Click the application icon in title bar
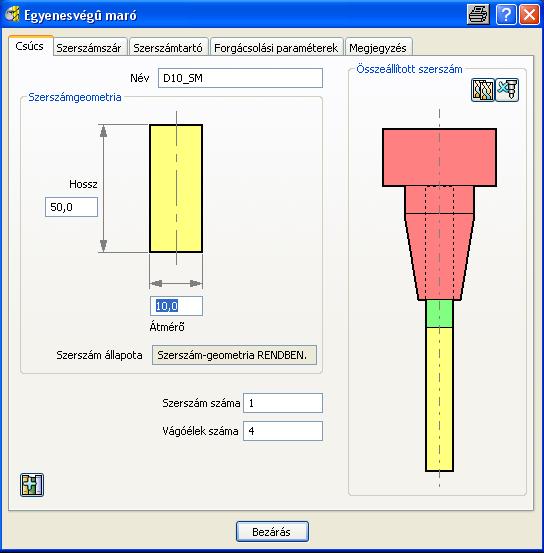Image resolution: width=544 pixels, height=553 pixels. pos(12,15)
